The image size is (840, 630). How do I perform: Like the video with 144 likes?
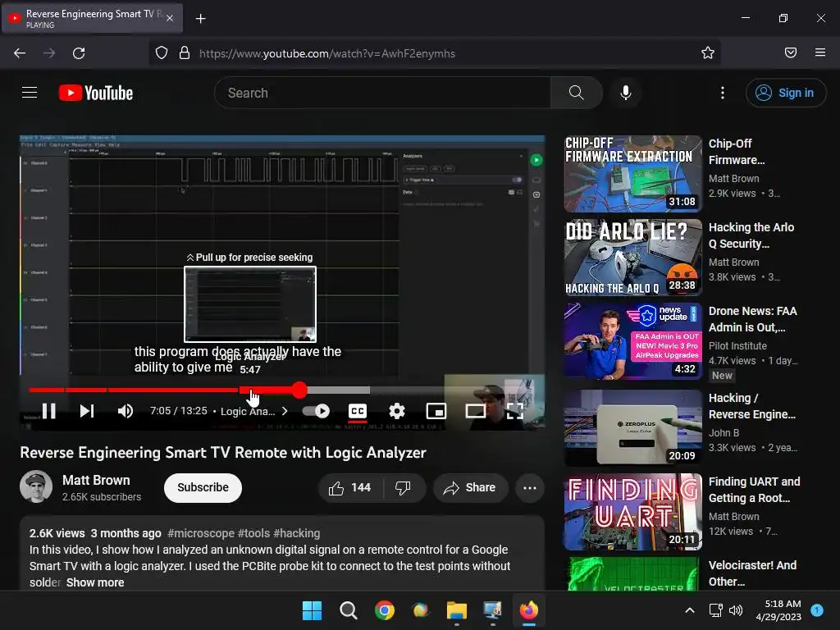[350, 488]
